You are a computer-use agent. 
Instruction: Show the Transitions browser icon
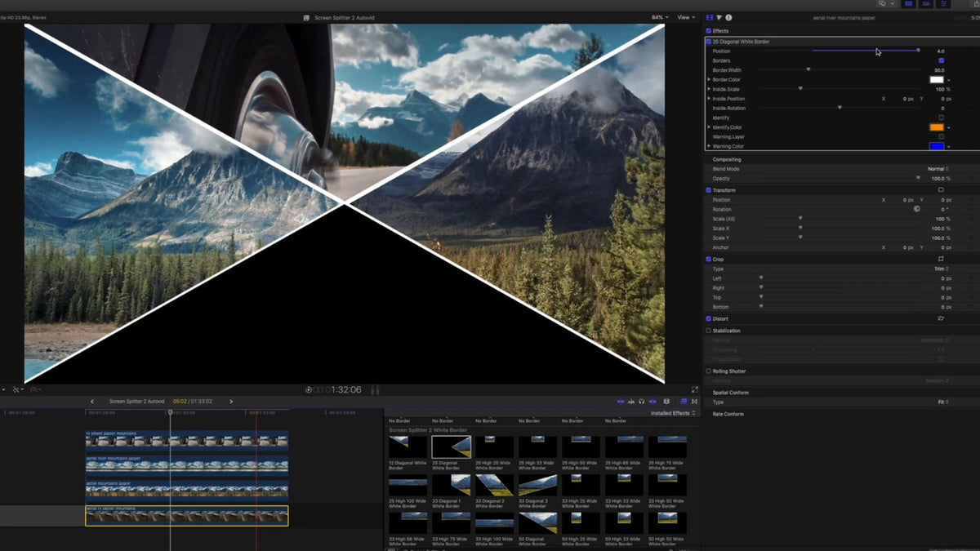(x=695, y=402)
